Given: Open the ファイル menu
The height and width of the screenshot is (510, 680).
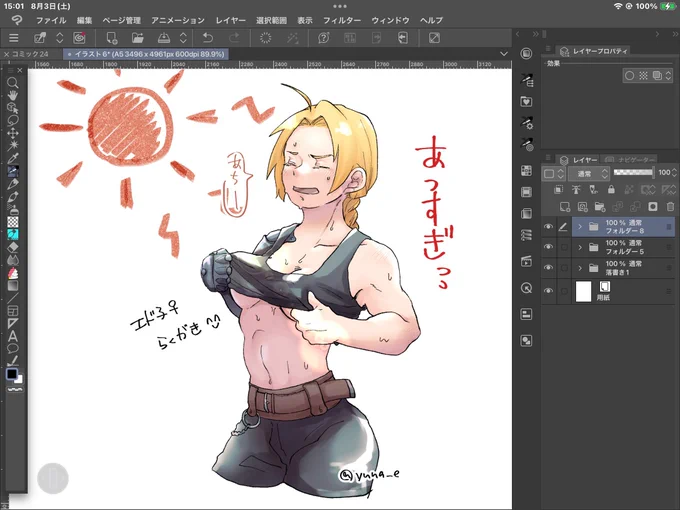Looking at the screenshot, I should (x=51, y=20).
